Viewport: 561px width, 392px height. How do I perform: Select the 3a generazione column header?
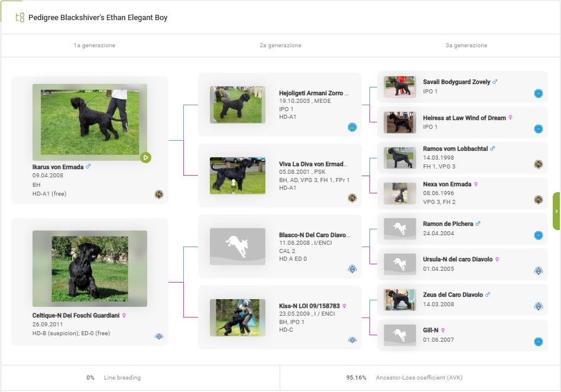point(466,46)
